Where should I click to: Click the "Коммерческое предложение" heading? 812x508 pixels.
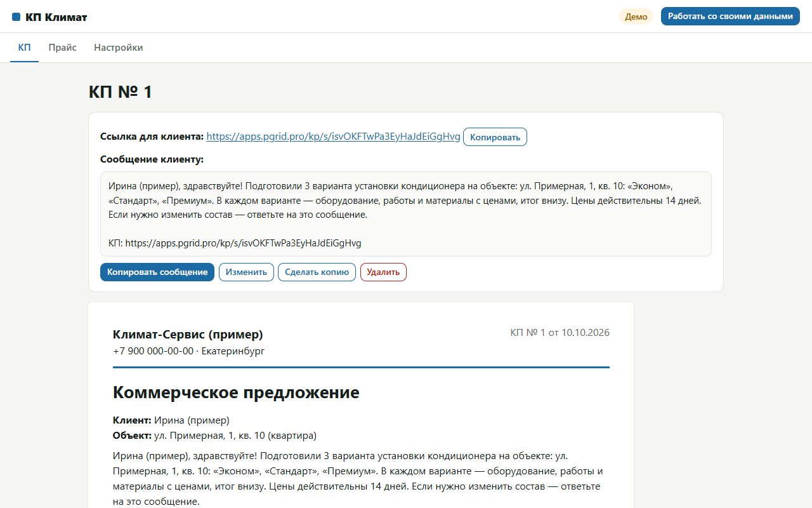236,392
